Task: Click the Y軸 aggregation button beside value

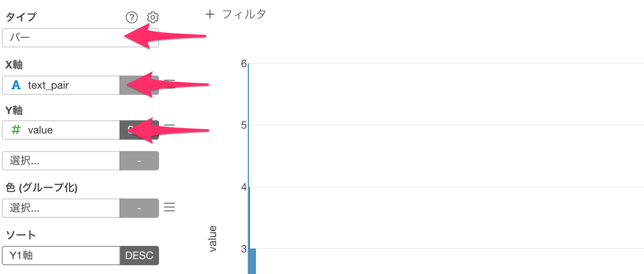Action: [139, 130]
